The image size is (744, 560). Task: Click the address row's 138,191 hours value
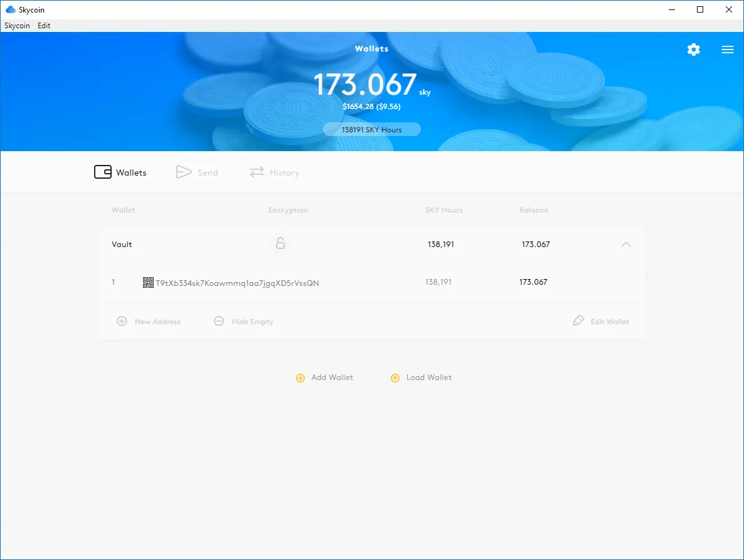(438, 282)
